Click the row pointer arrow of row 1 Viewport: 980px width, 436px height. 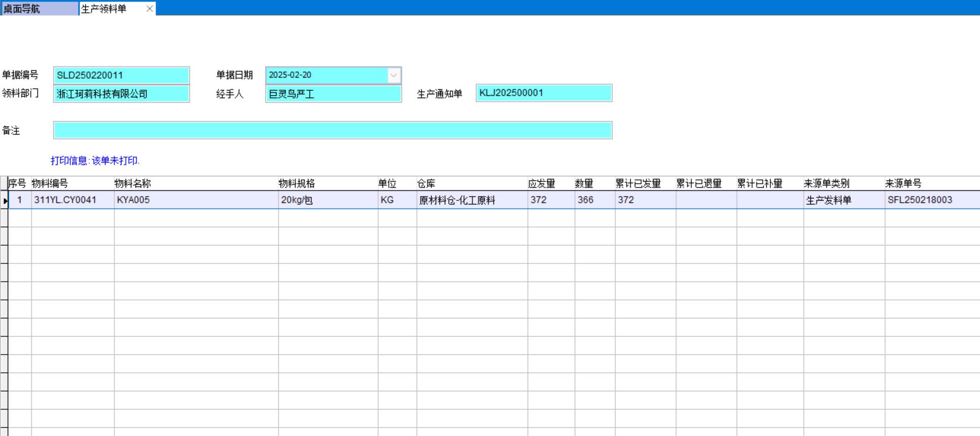tap(5, 201)
